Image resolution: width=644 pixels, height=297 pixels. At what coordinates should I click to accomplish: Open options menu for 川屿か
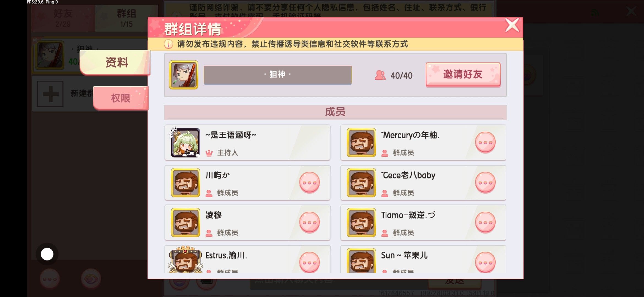tap(309, 183)
